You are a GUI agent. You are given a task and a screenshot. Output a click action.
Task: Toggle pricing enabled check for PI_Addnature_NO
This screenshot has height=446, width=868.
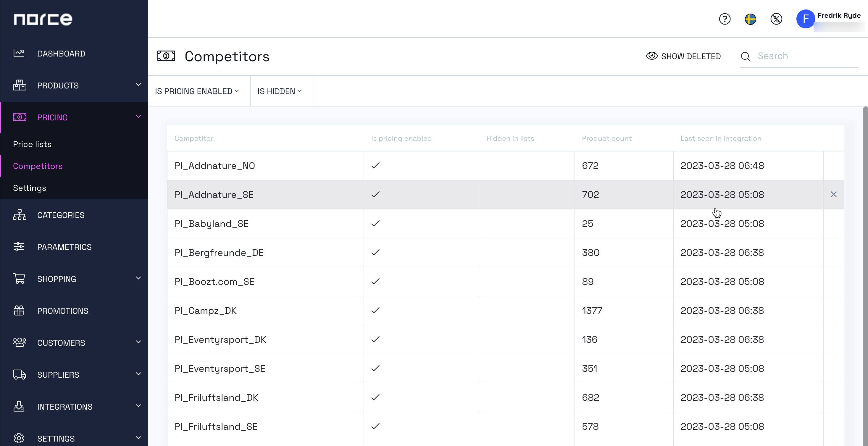tap(375, 165)
